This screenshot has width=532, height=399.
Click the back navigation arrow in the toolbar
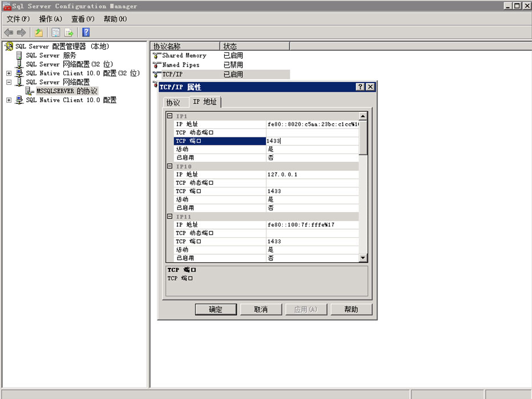click(x=8, y=32)
